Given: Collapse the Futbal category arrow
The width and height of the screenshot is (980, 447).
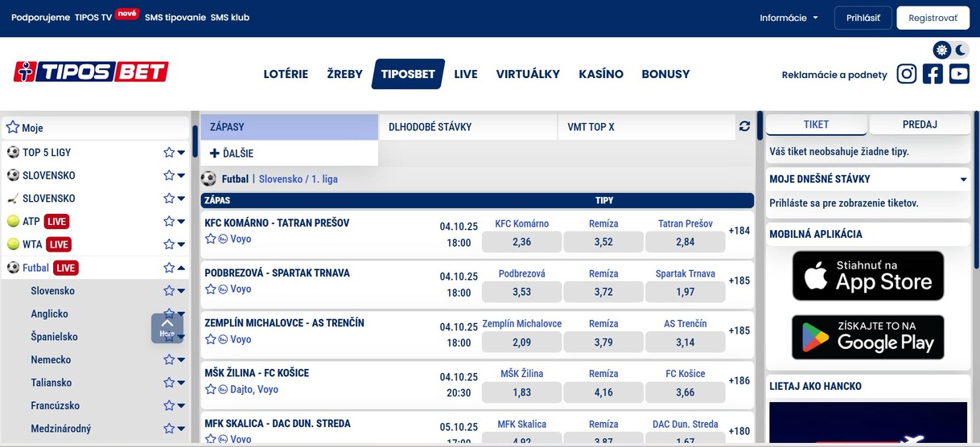Looking at the screenshot, I should pyautogui.click(x=181, y=268).
